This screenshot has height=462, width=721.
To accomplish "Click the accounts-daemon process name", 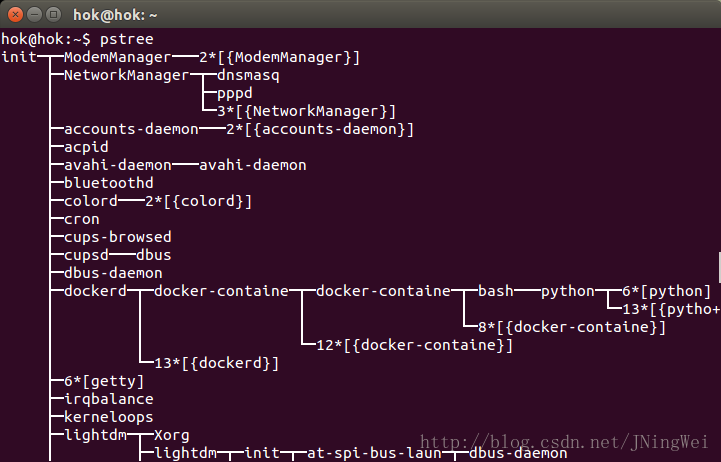I will click(130, 129).
